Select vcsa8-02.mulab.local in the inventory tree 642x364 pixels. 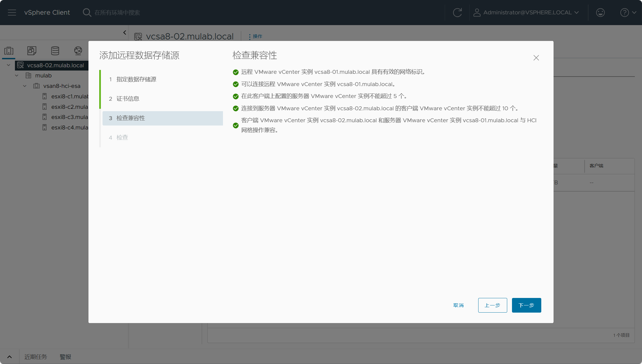[55, 65]
